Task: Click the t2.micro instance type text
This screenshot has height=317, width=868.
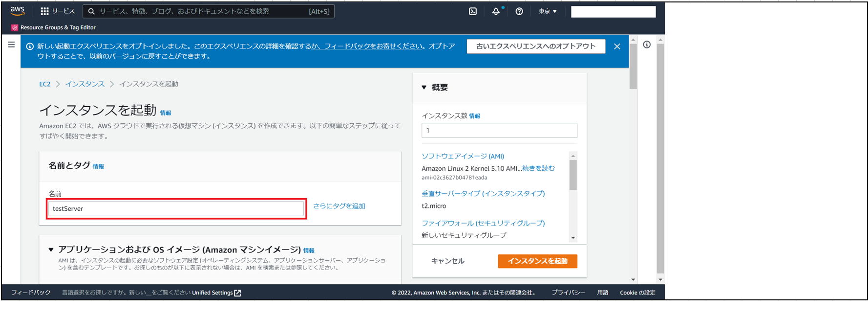Action: (x=434, y=206)
